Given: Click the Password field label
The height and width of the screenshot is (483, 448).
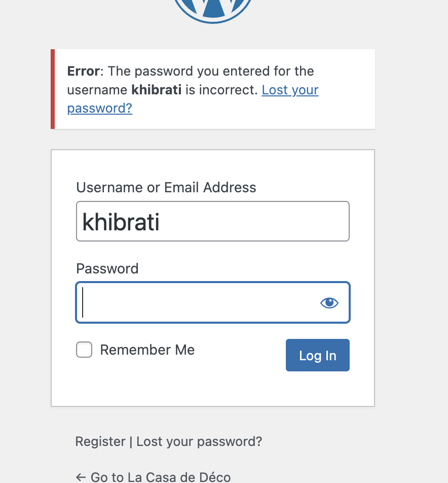Looking at the screenshot, I should pos(107,268).
